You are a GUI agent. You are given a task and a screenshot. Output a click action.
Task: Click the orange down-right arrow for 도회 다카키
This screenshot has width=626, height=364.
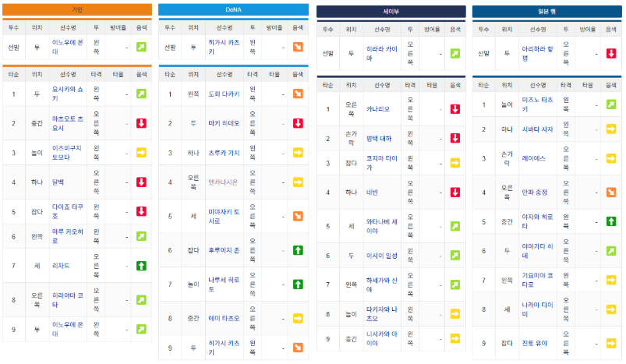coord(298,94)
